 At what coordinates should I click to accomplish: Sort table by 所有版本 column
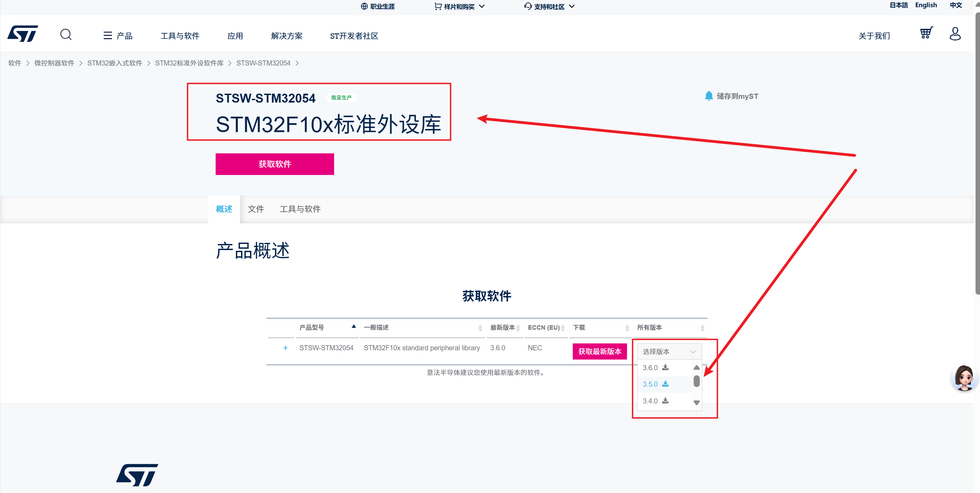pos(670,327)
